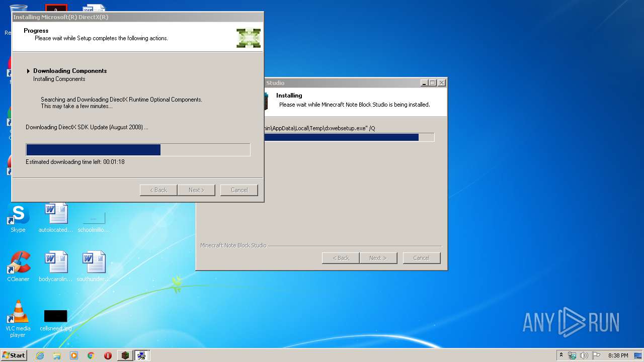Switch to Minecraft Note Block Studio taskbar item
This screenshot has width=644, height=362.
point(125,355)
